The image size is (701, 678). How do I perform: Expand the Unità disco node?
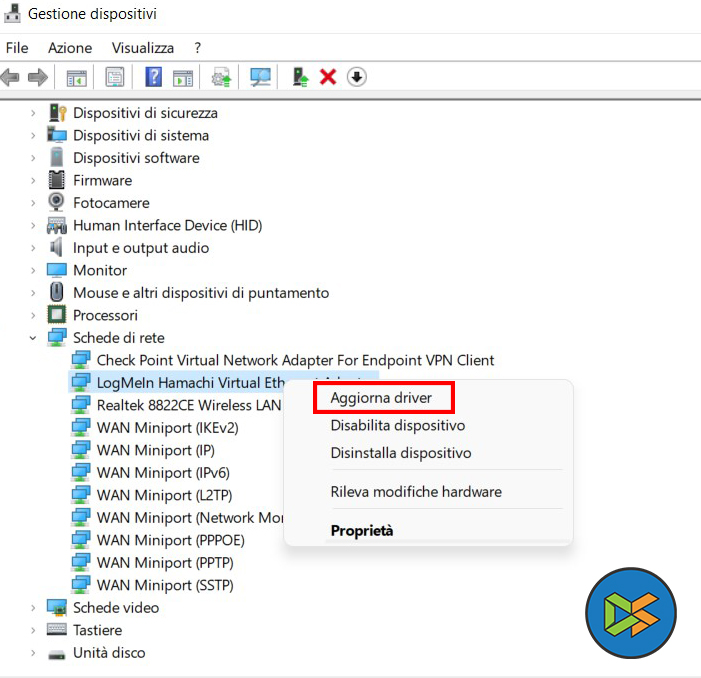pos(33,653)
